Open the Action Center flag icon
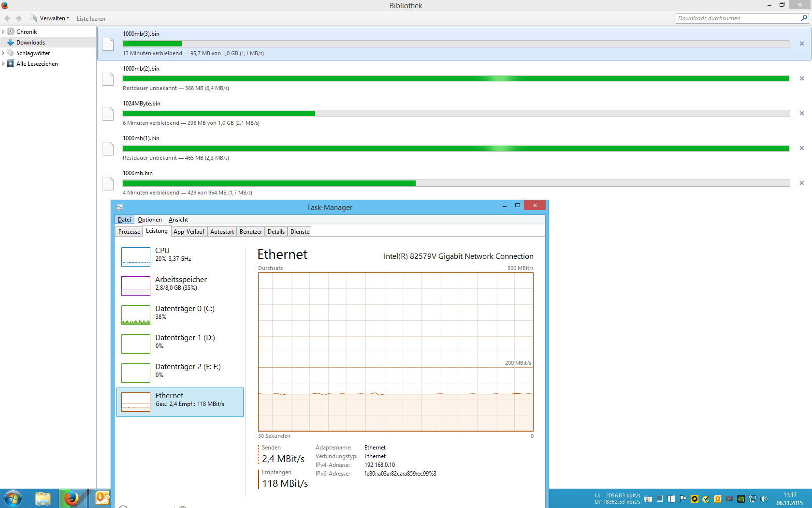The height and width of the screenshot is (508, 812). coord(683,499)
